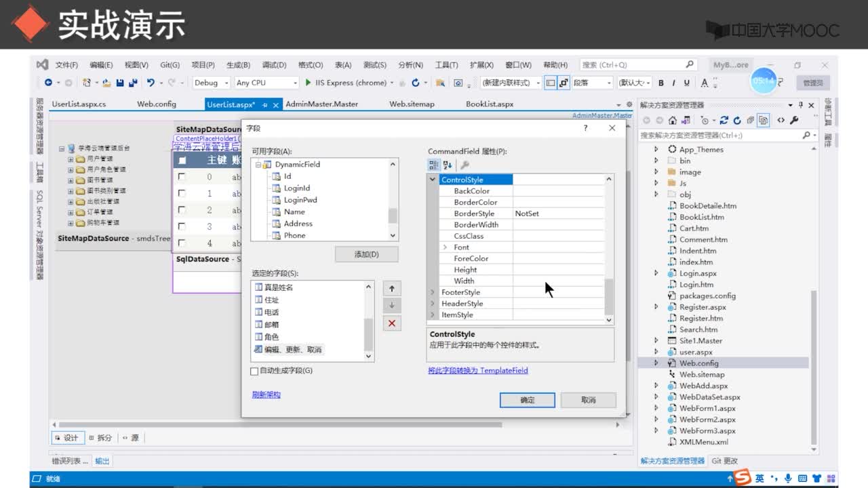Click the Save All toolbar icon
Image resolution: width=868 pixels, height=488 pixels.
click(x=132, y=83)
